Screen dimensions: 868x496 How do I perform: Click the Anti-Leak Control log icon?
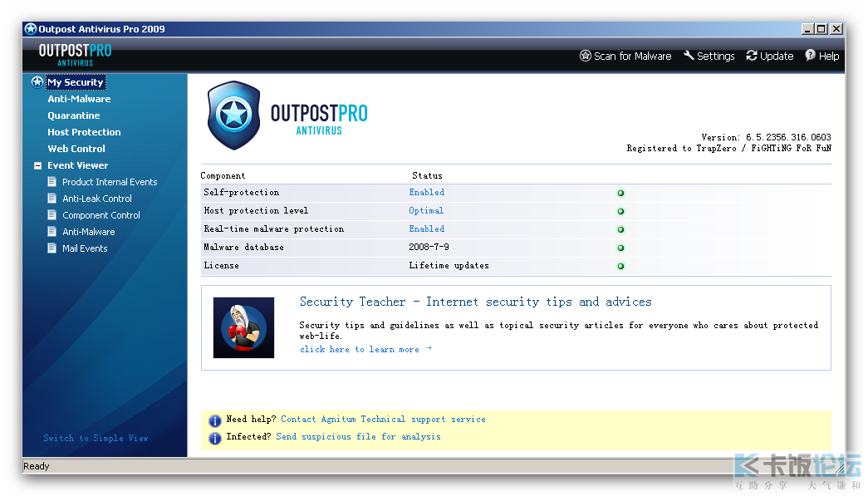(x=53, y=199)
